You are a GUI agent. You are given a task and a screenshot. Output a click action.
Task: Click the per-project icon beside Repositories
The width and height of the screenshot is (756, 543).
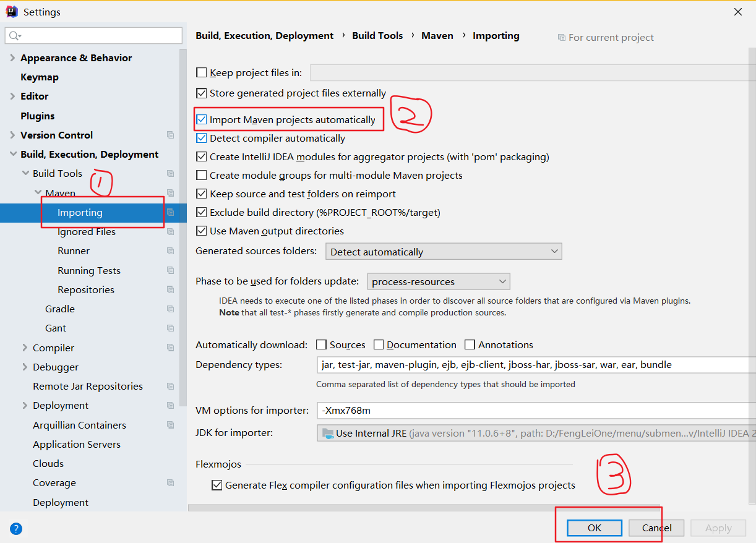[x=170, y=289]
